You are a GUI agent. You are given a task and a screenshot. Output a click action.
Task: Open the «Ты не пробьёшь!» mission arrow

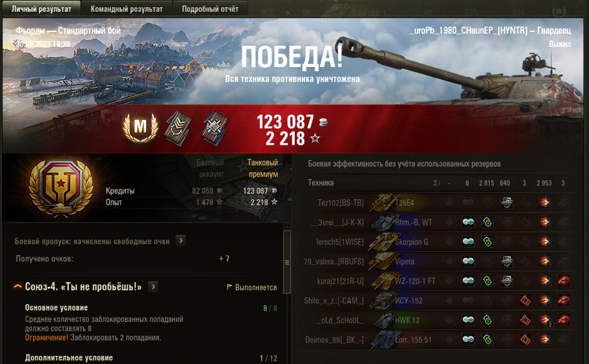point(153,287)
